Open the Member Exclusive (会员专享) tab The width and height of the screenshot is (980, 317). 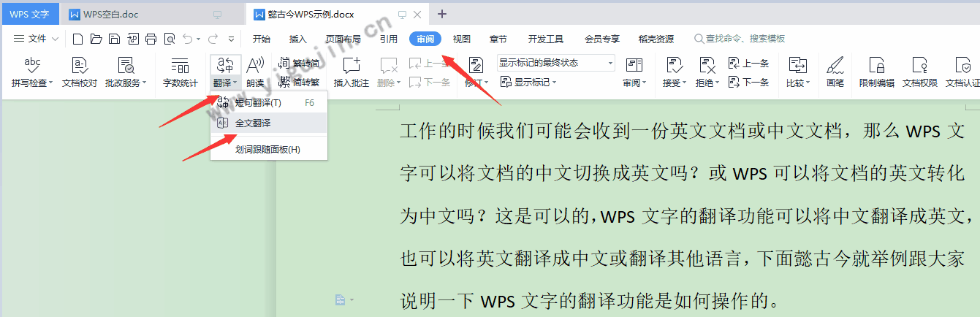(602, 39)
